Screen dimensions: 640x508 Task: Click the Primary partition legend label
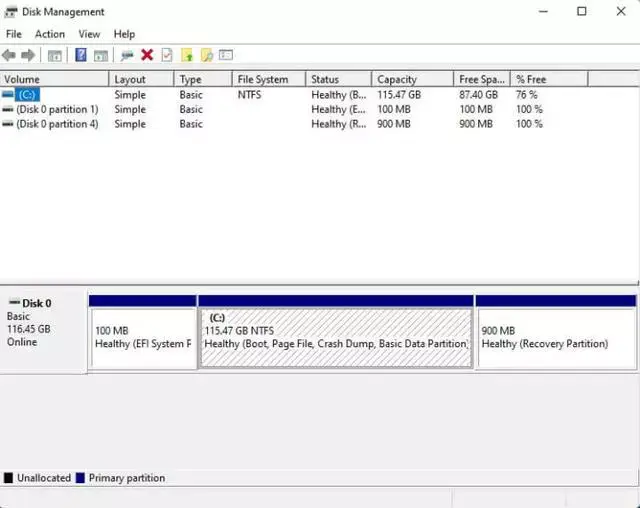tap(127, 478)
